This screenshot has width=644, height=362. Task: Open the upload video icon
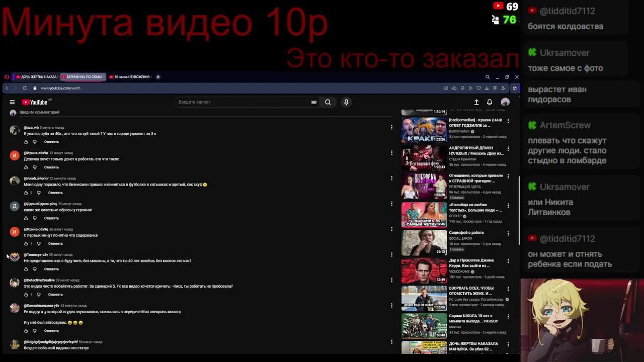(x=476, y=102)
